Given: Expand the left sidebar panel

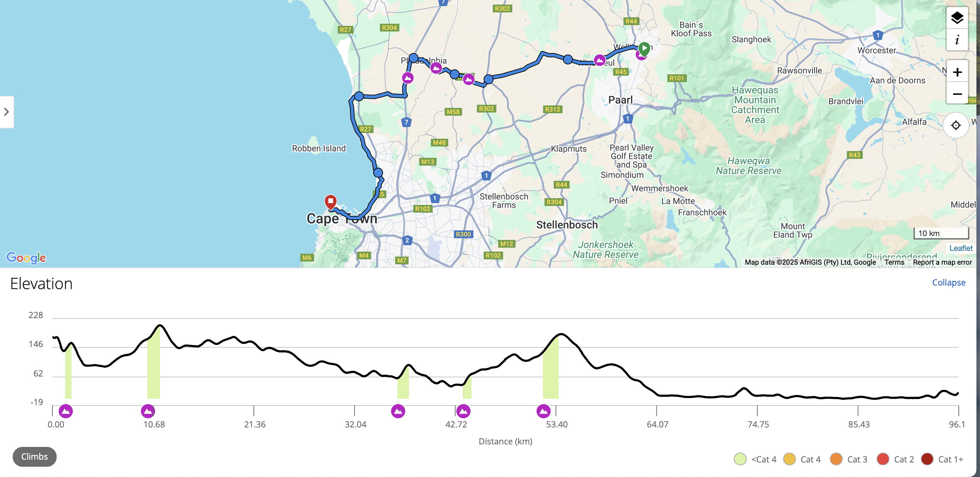Looking at the screenshot, I should (6, 112).
